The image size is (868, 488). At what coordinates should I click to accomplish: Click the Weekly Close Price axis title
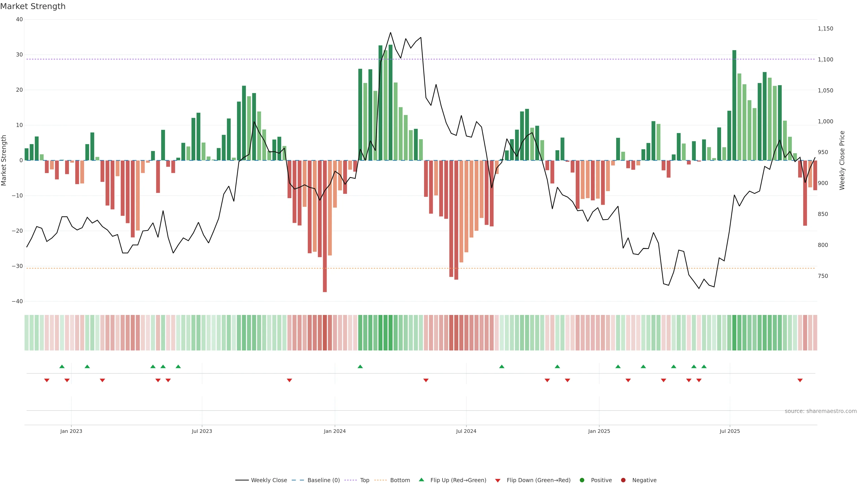[x=842, y=160]
